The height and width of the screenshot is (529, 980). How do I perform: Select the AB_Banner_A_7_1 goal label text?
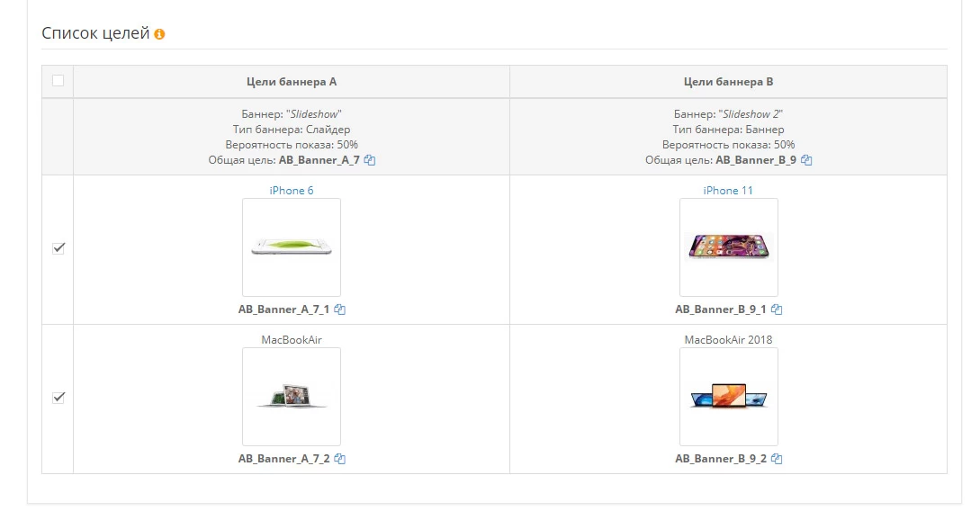(x=283, y=309)
